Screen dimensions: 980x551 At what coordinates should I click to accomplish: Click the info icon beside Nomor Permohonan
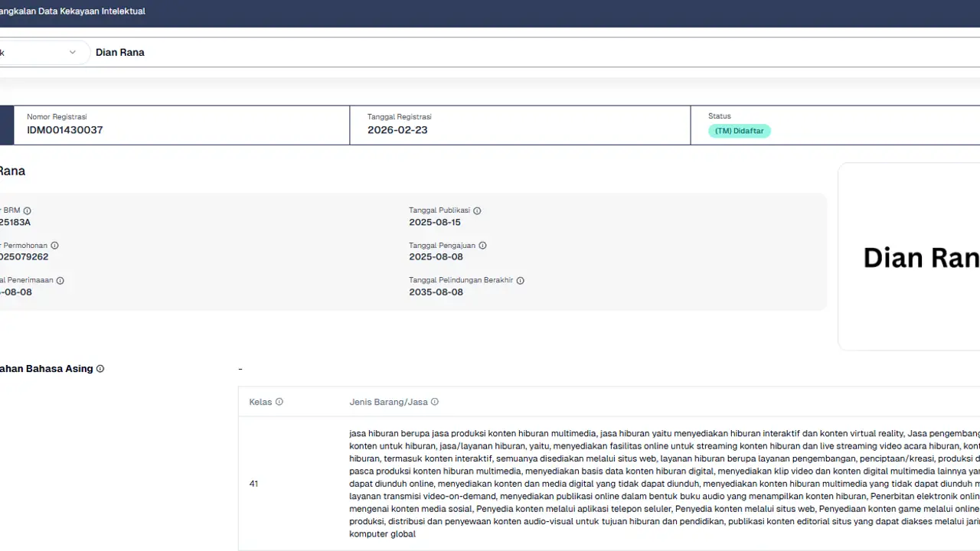point(54,246)
